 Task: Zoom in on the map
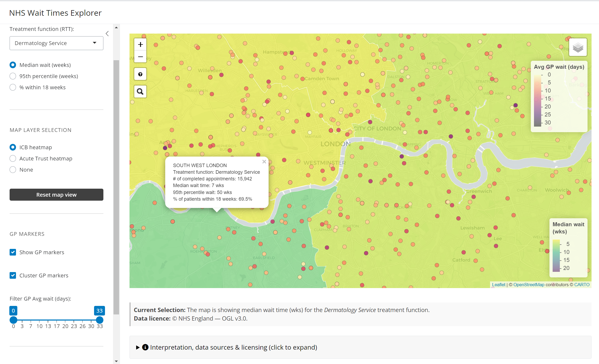pyautogui.click(x=140, y=45)
